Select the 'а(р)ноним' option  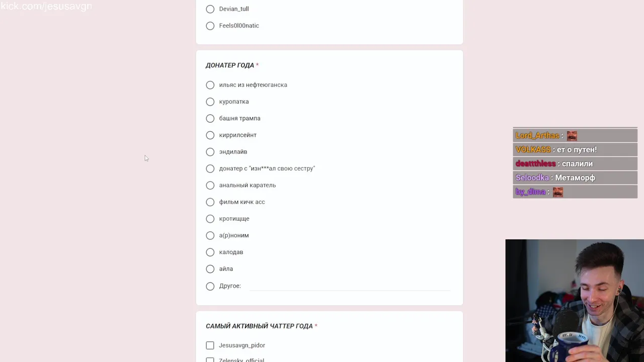tap(210, 235)
